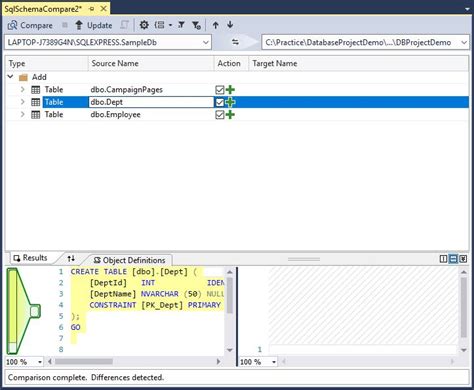Uncheck the dbo.CampaignPages action checkbox
Viewport: 474px width, 390px height.
tap(220, 90)
